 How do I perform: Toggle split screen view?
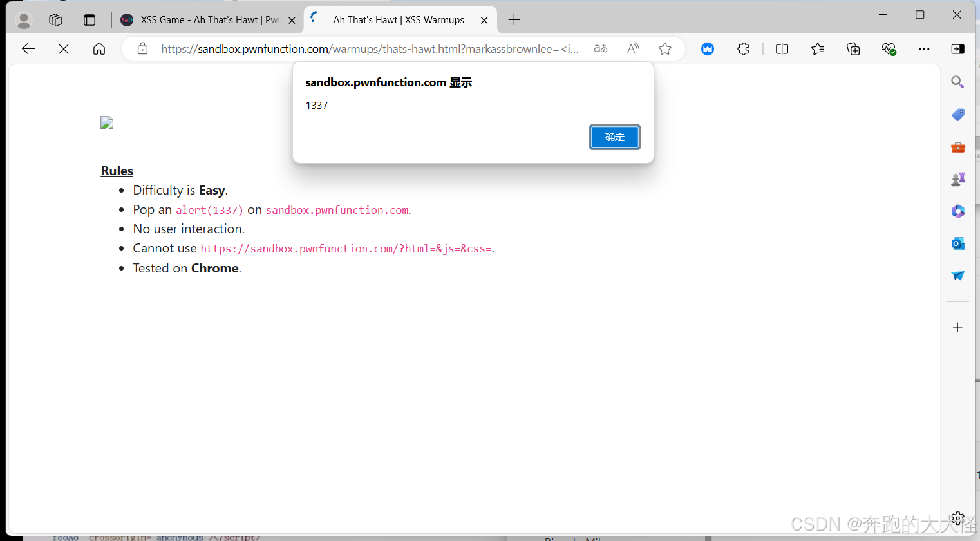click(x=782, y=49)
